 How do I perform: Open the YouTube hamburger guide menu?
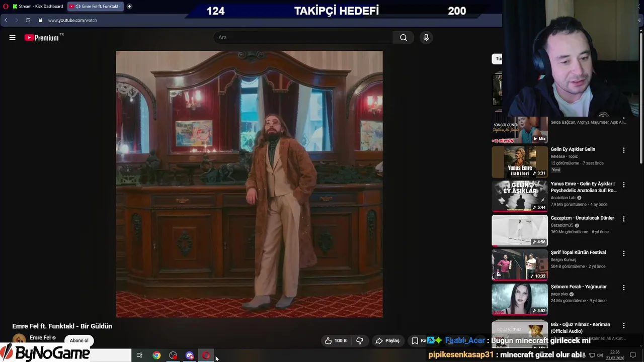point(12,38)
